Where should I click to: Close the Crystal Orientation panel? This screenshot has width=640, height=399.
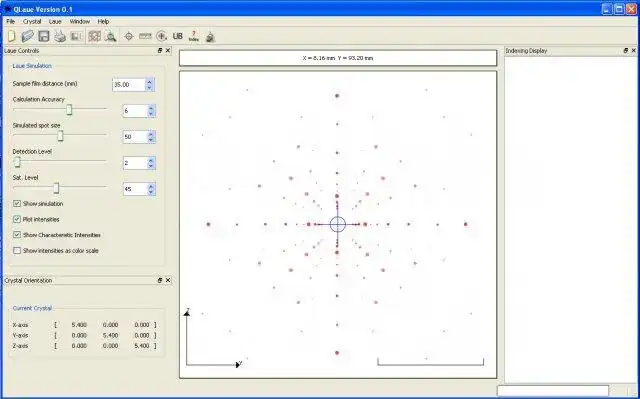coord(168,280)
